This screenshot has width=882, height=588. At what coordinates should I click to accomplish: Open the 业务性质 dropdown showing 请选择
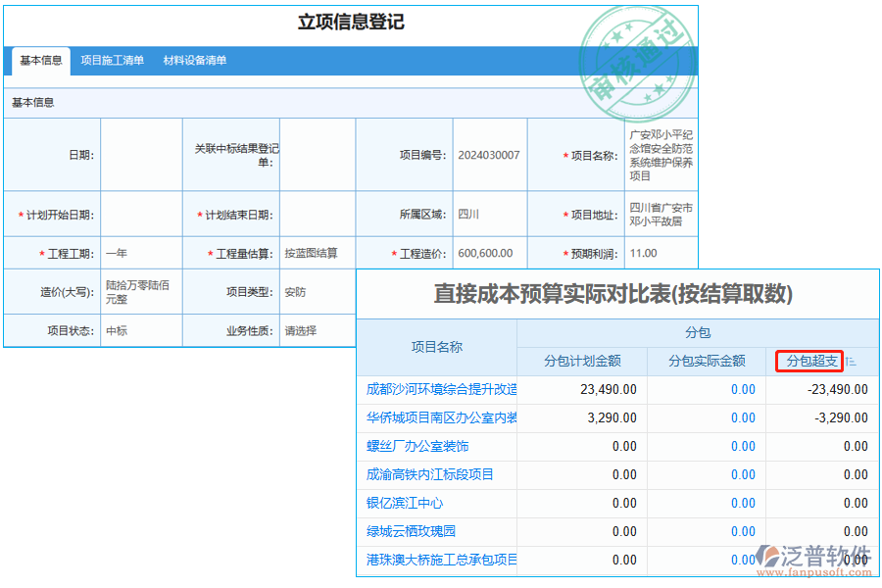[x=318, y=330]
